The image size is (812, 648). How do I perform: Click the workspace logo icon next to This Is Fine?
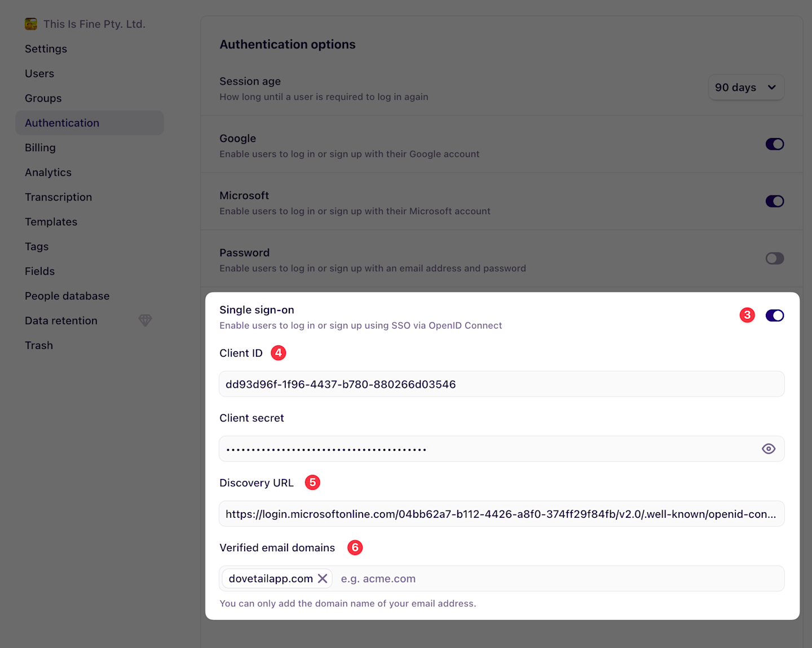(x=31, y=24)
